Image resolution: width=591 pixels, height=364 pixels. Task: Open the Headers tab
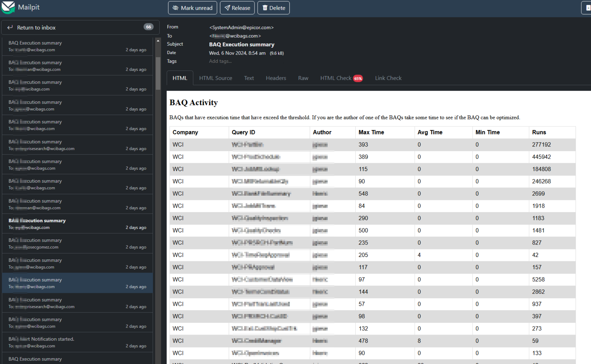276,78
